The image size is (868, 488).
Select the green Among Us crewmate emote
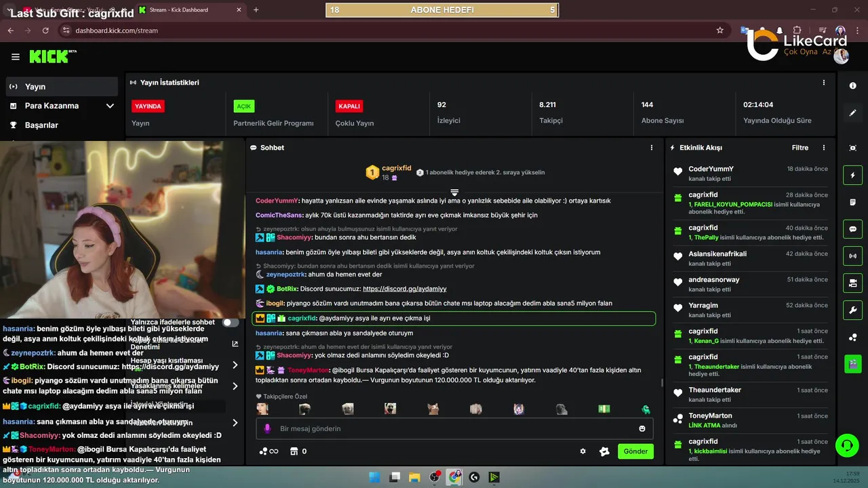click(646, 409)
